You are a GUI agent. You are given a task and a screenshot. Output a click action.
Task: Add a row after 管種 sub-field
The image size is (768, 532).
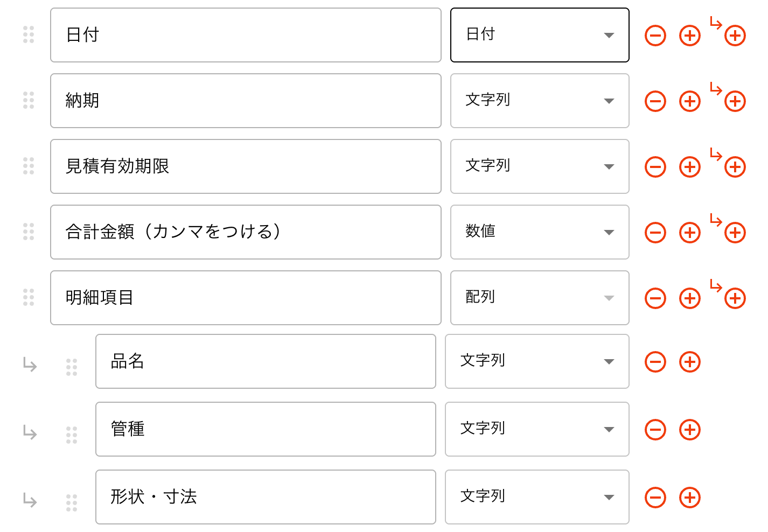690,430
